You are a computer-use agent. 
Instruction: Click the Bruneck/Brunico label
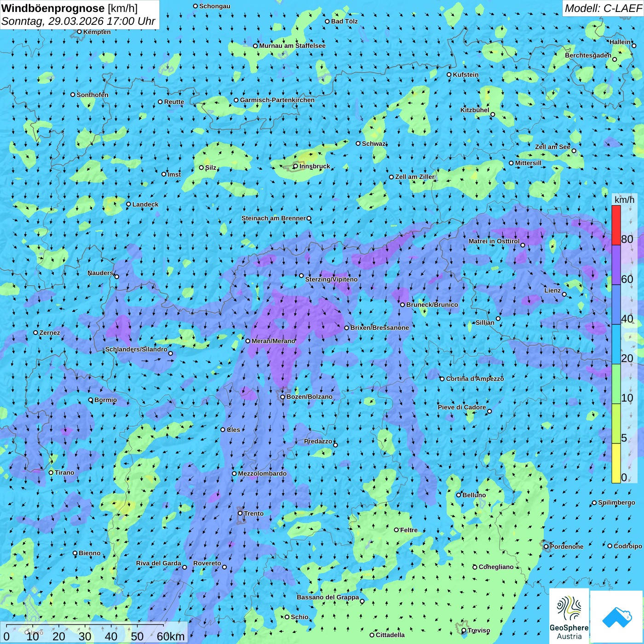pyautogui.click(x=432, y=305)
